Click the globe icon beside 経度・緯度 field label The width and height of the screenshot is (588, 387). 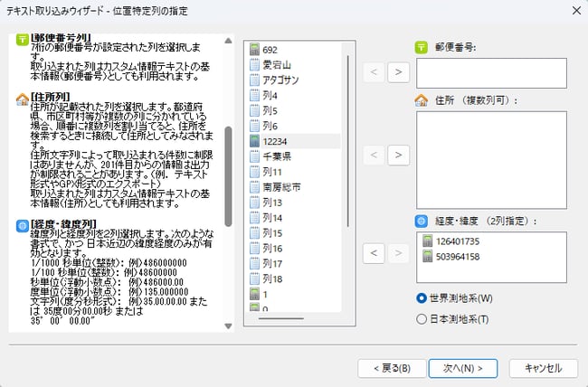[x=422, y=220]
